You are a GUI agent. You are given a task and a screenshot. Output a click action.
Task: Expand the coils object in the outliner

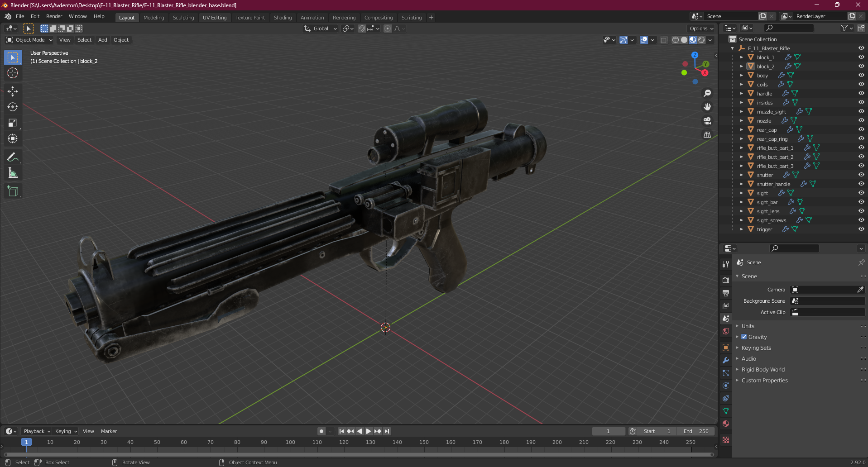(x=741, y=84)
